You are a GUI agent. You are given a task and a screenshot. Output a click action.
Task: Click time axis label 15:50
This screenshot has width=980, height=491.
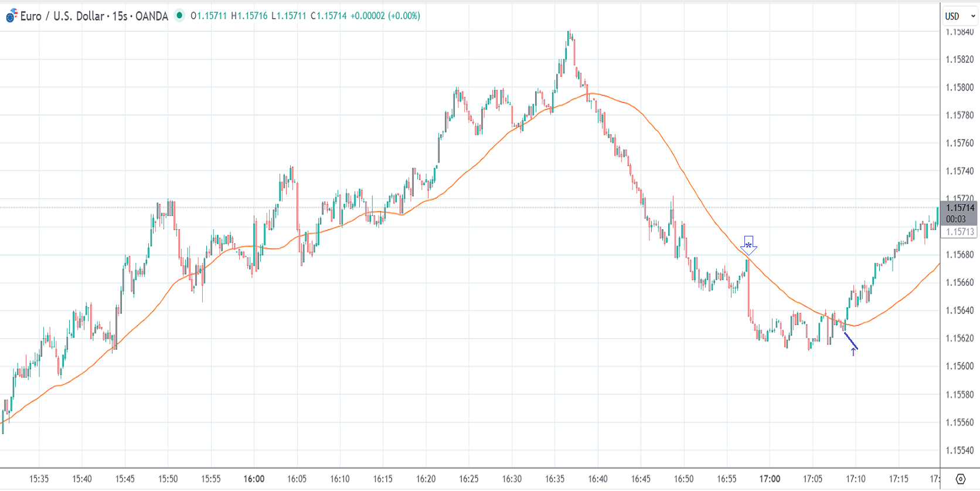pos(168,479)
